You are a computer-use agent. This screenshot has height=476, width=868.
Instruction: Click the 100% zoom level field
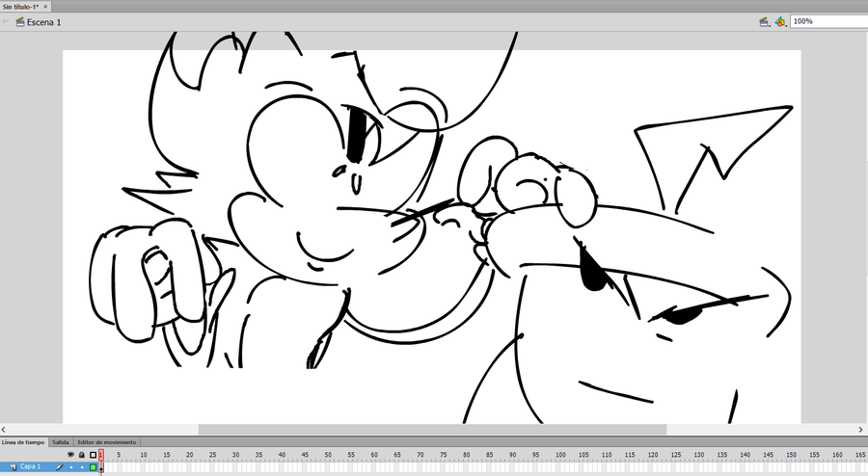coord(828,21)
